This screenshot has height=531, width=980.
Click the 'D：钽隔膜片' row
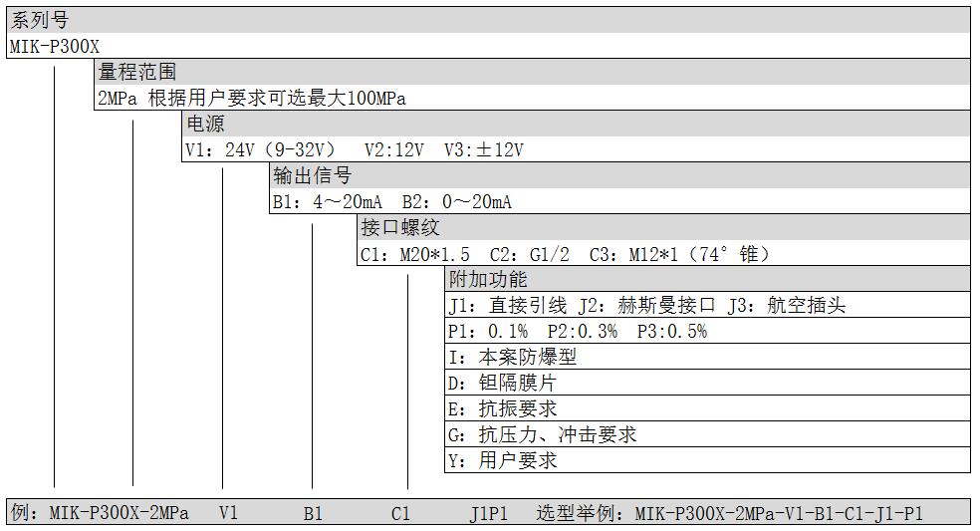point(707,383)
